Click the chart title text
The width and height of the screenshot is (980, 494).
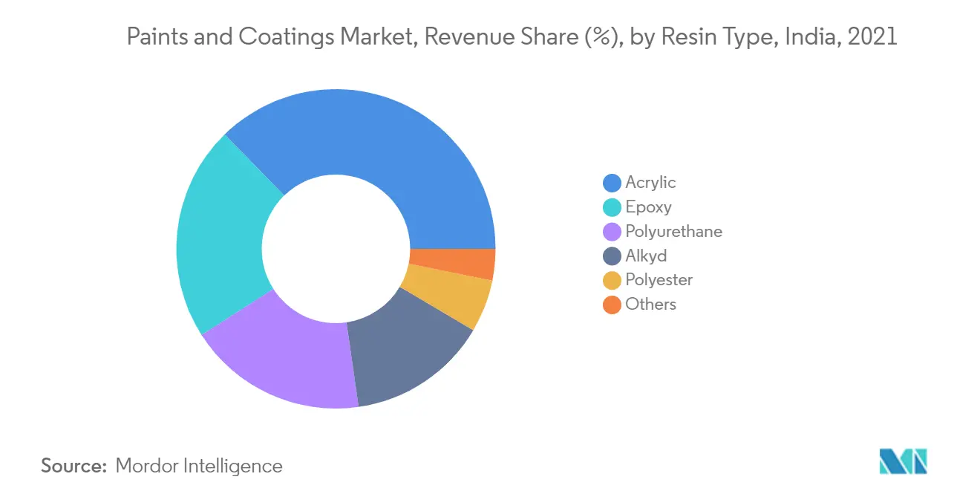click(512, 37)
